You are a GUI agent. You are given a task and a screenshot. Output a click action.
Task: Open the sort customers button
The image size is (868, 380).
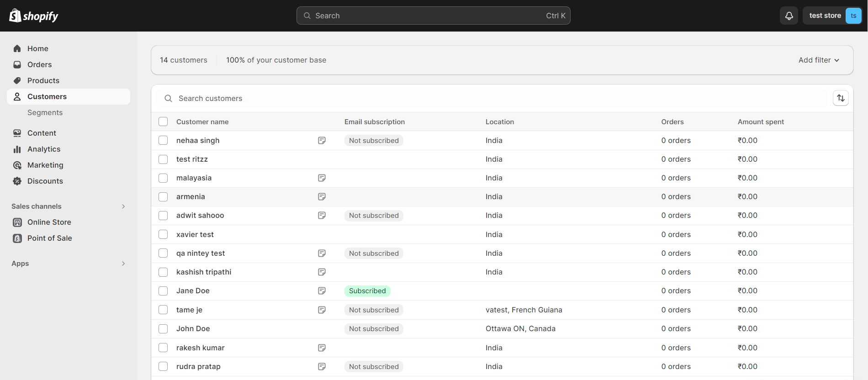click(x=841, y=98)
